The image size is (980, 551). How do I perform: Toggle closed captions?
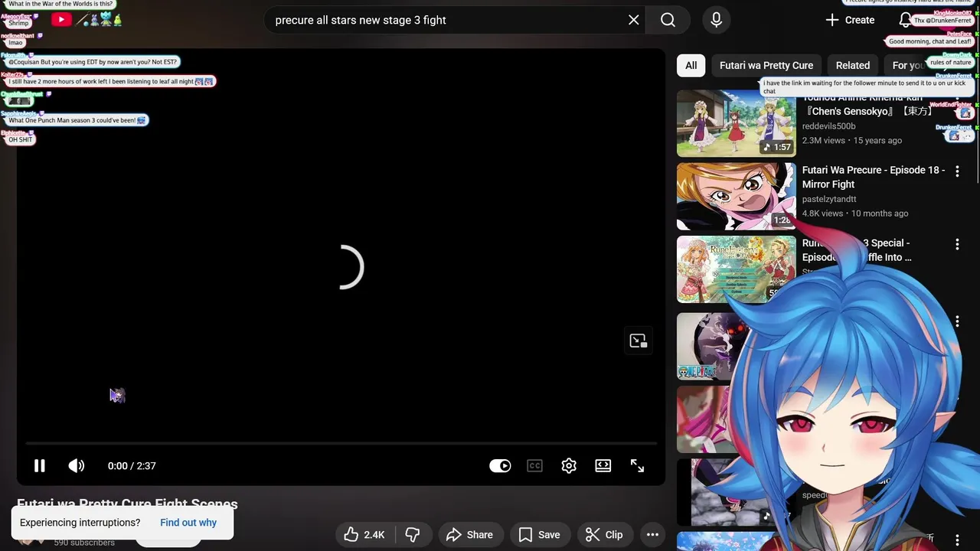coord(534,465)
